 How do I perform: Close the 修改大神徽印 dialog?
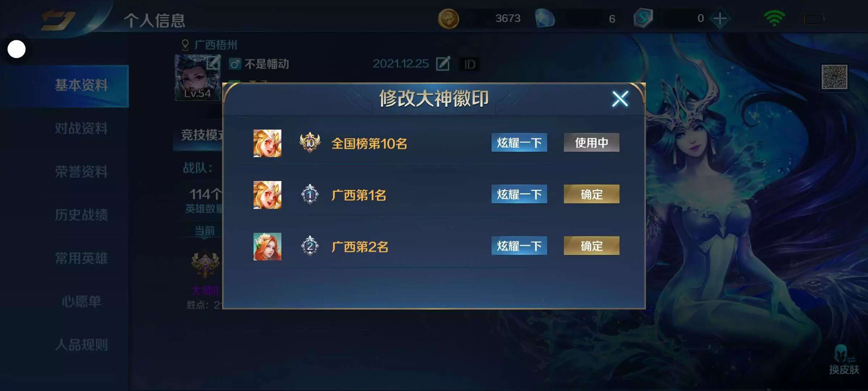click(620, 98)
